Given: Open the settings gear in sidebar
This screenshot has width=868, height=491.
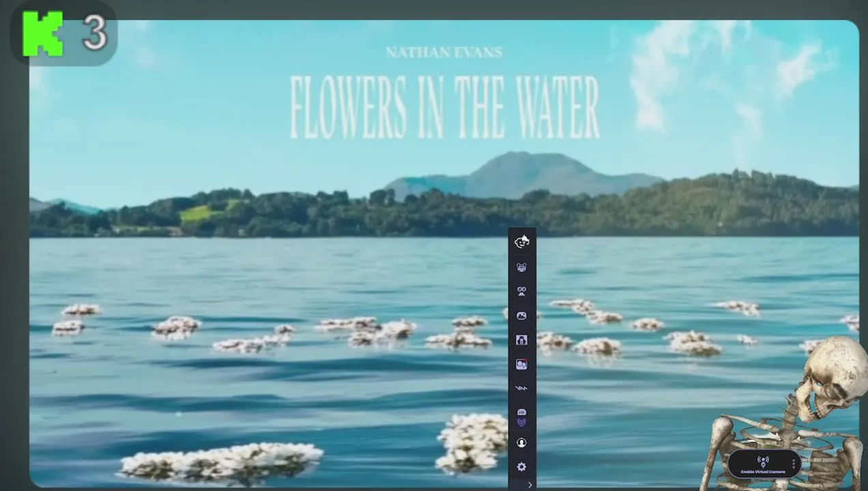Looking at the screenshot, I should point(521,466).
